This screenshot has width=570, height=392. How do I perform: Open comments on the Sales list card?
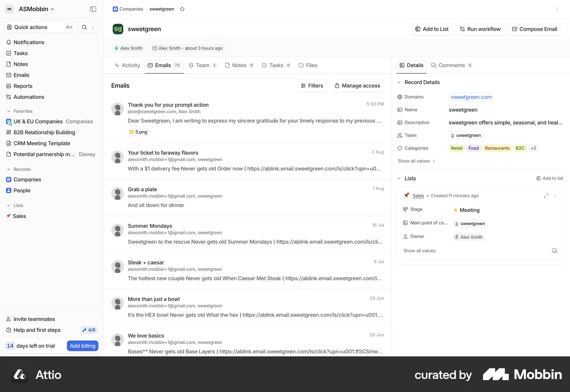pos(555,251)
